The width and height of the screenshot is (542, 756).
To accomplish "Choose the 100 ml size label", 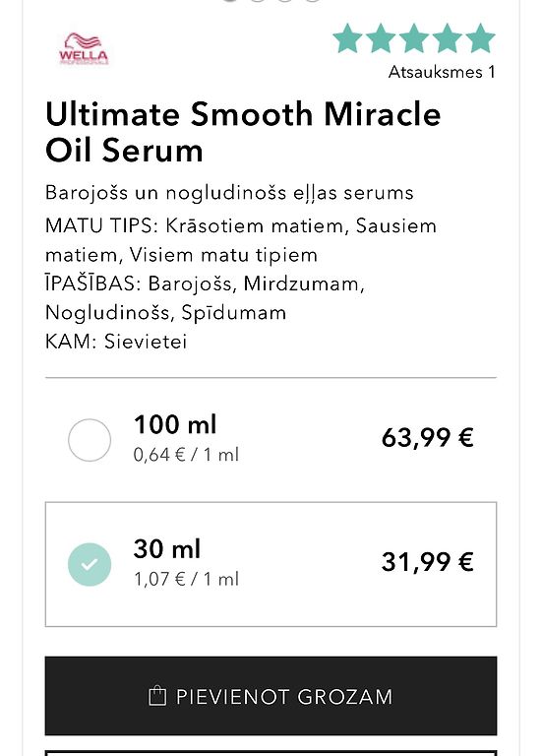I will pos(175,424).
